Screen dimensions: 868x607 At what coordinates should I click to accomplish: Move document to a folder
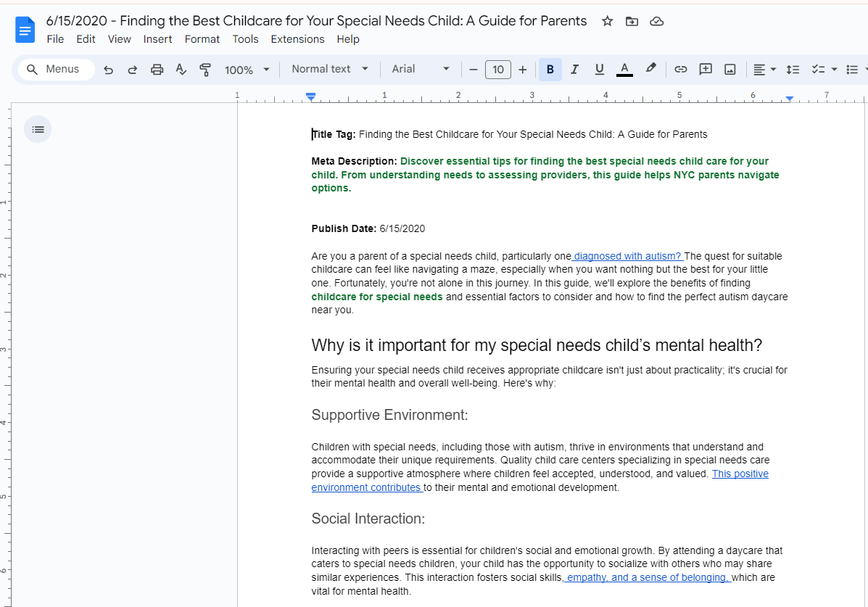coord(632,21)
